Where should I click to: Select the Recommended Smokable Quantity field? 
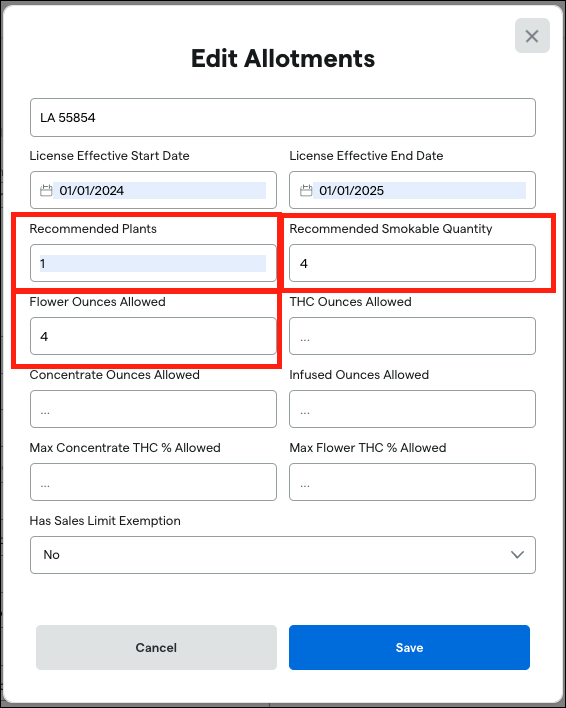(413, 263)
